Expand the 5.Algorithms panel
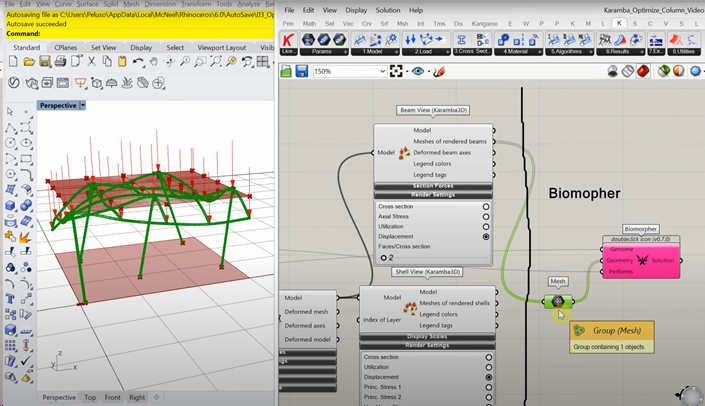The image size is (705, 406). 569,52
